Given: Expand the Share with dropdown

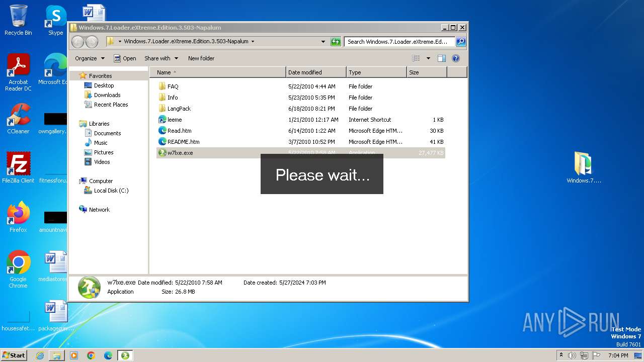Looking at the screenshot, I should (161, 58).
